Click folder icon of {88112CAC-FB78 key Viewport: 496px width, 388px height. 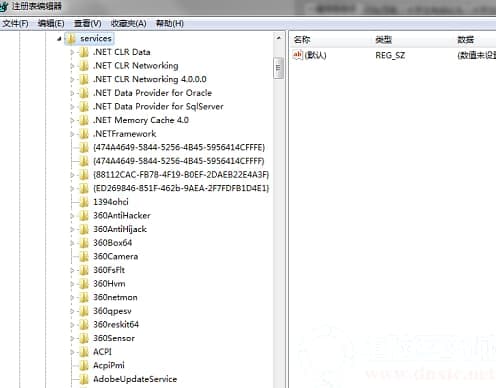(x=84, y=175)
